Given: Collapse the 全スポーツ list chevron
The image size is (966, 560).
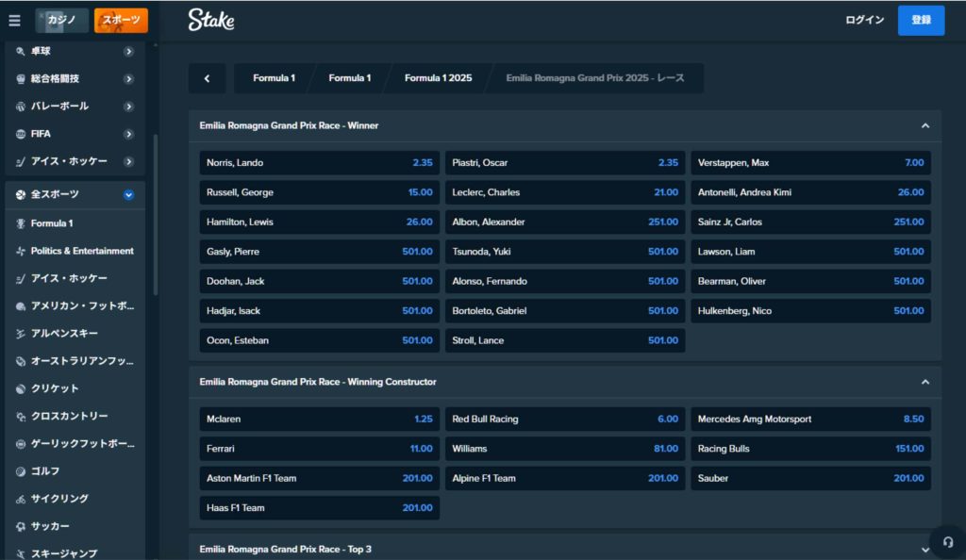Looking at the screenshot, I should coord(128,194).
